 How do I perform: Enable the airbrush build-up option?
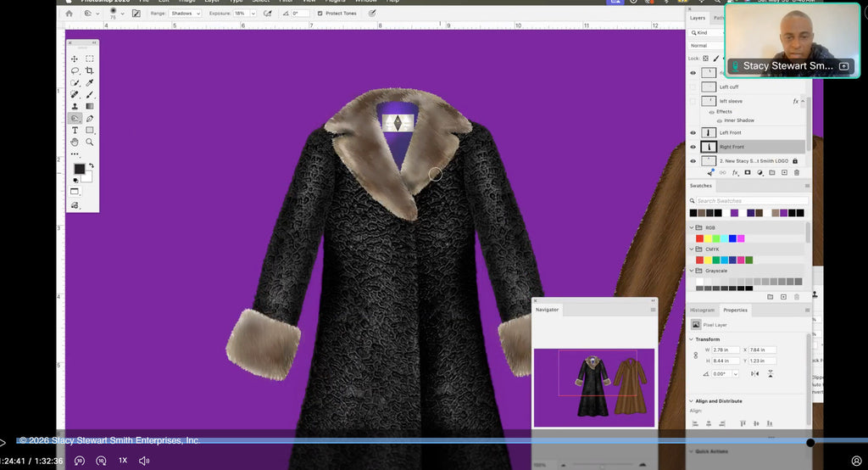coord(267,14)
